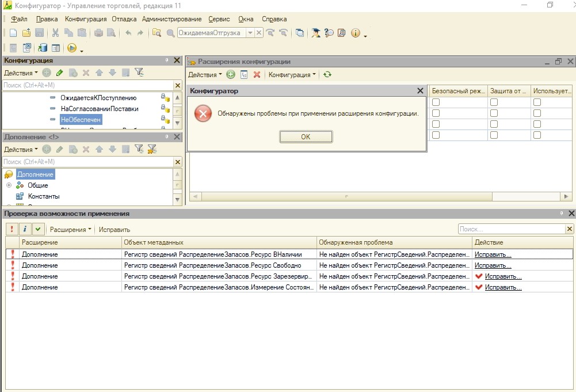Open Действия dropdown in Конфигурация panel

pyautogui.click(x=21, y=73)
